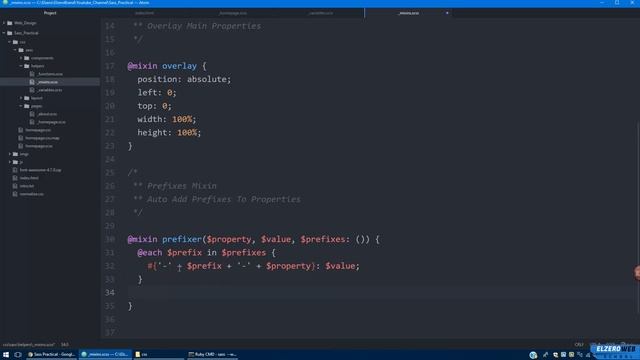Open font-awesome zip file in tree
The width and height of the screenshot is (640, 360).
click(x=40, y=170)
